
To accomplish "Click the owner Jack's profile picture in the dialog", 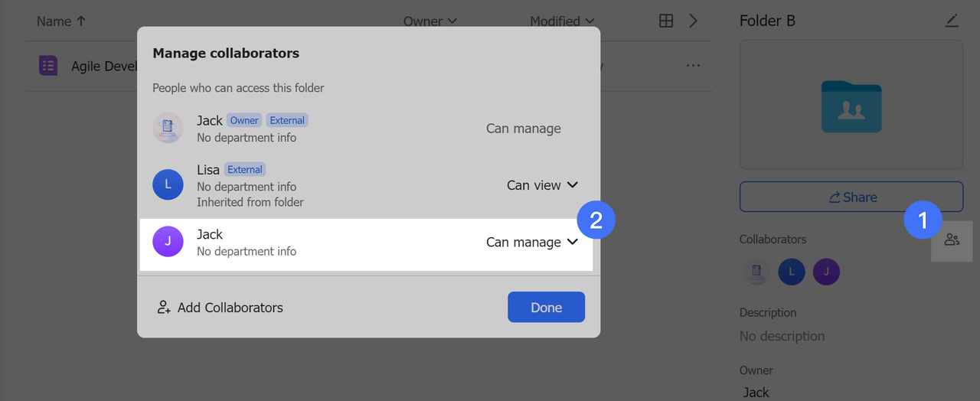I will 168,128.
